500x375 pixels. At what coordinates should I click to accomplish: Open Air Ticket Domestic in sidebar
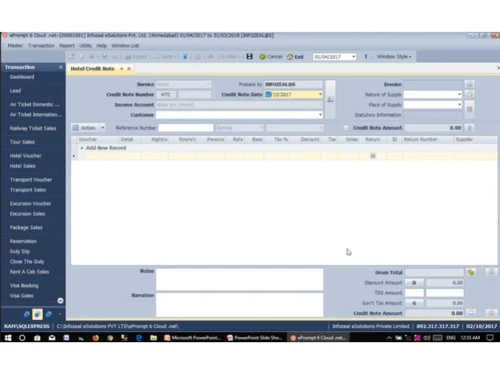[35, 104]
